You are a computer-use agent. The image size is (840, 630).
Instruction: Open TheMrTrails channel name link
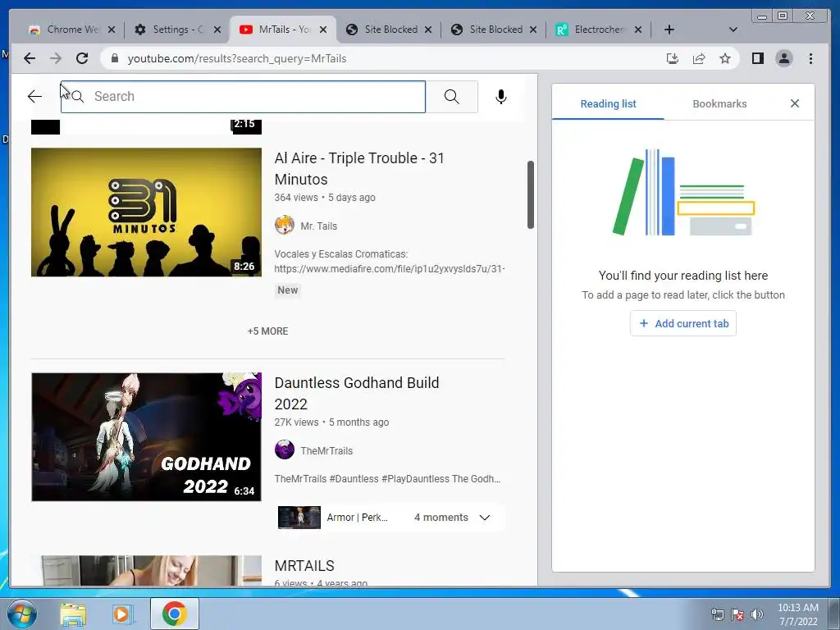click(326, 450)
